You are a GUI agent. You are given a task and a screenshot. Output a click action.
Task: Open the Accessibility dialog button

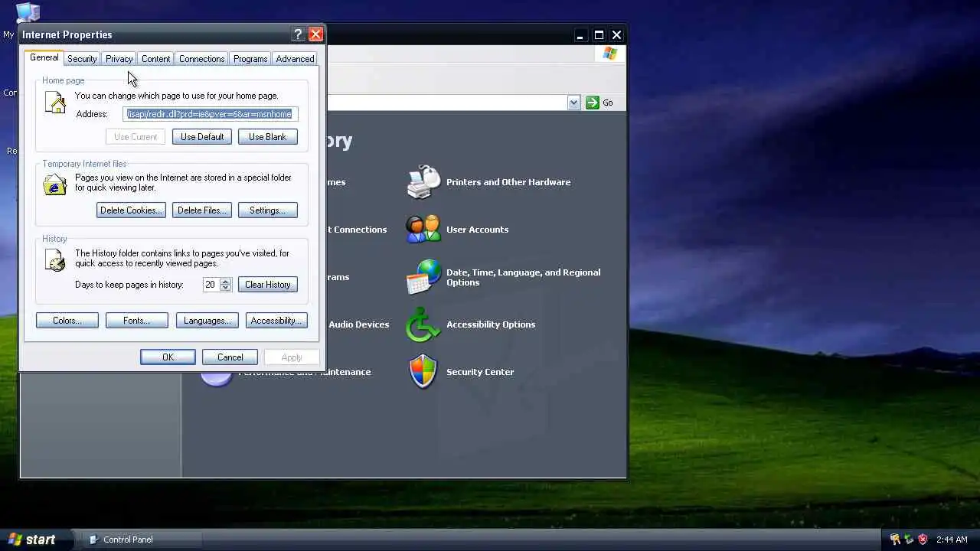(276, 321)
